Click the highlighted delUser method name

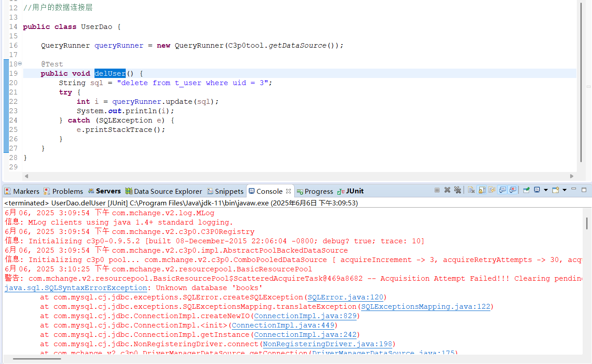(110, 74)
